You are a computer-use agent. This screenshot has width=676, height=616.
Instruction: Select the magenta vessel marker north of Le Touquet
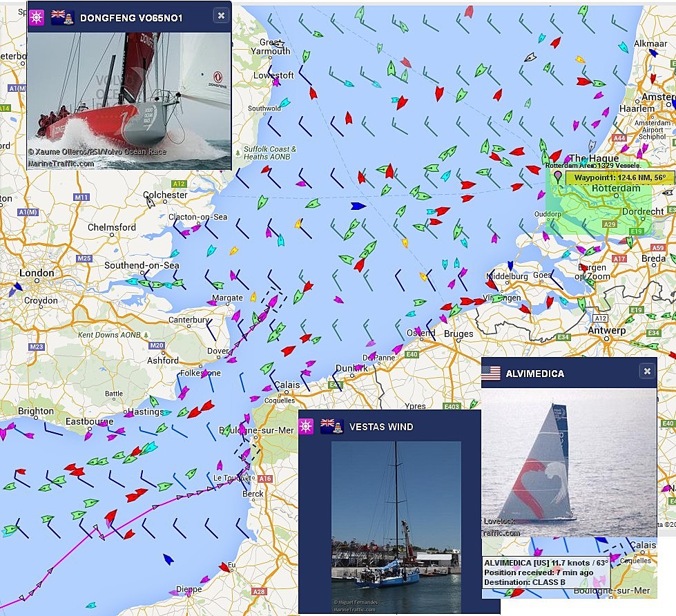coord(220,465)
